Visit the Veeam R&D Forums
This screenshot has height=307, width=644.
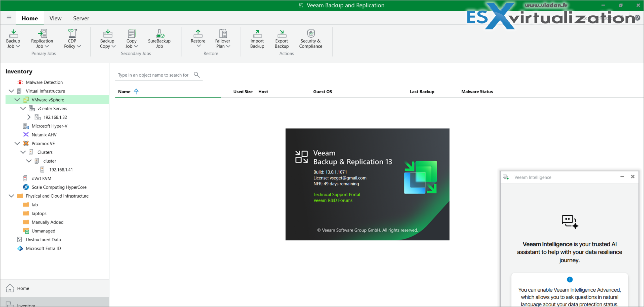coord(333,200)
